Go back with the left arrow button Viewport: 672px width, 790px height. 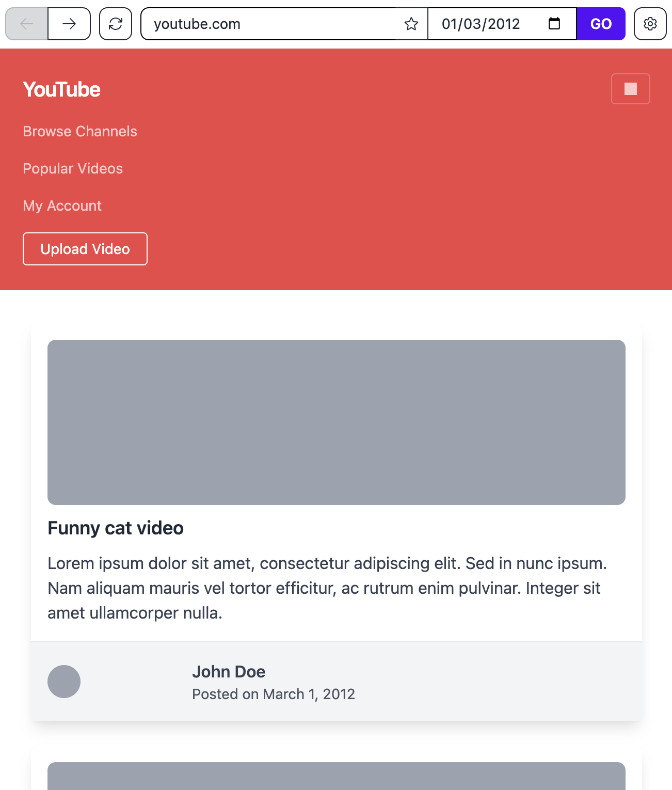pyautogui.click(x=27, y=24)
